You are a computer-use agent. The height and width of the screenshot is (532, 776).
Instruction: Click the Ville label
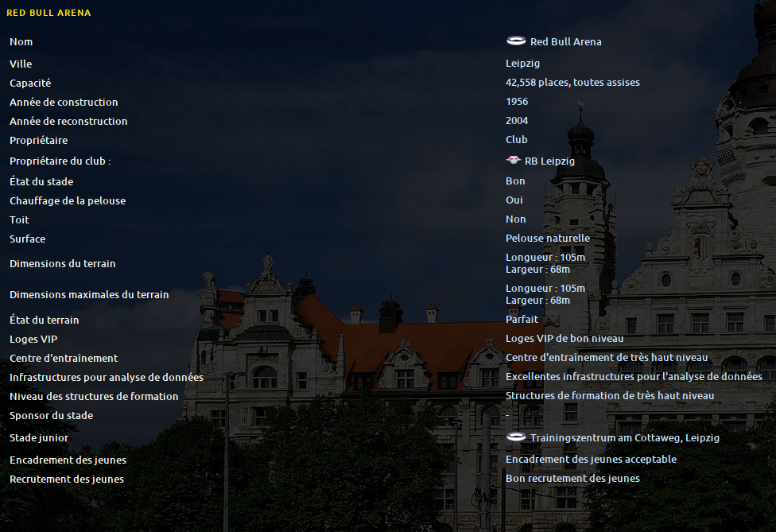(x=21, y=64)
